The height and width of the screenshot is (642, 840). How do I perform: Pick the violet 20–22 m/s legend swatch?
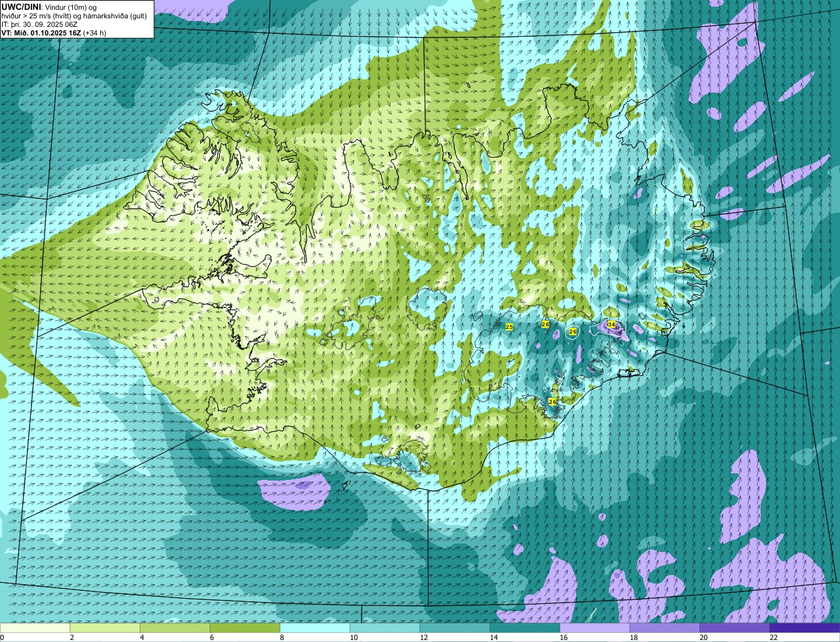[734, 628]
